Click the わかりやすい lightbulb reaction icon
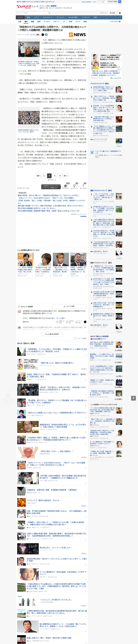This screenshot has height=644, width=138. pyautogui.click(x=74, y=186)
